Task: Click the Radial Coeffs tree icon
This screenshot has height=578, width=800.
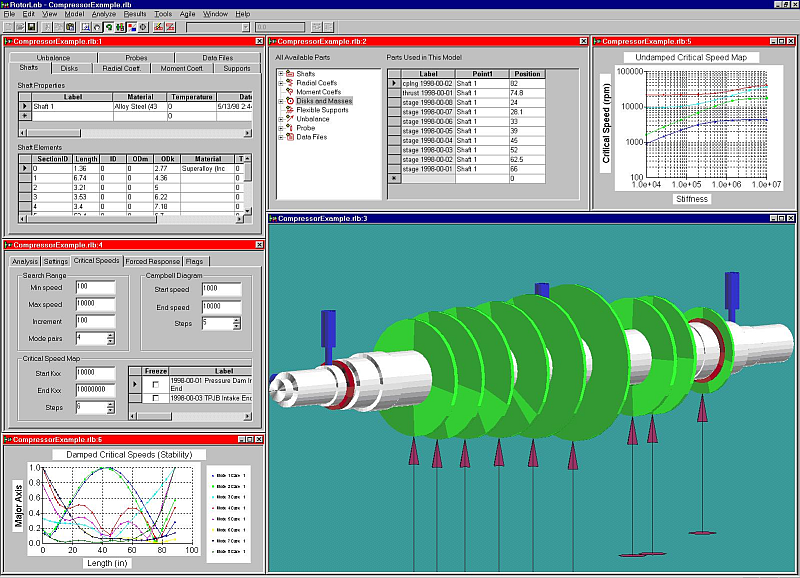Action: [290, 83]
